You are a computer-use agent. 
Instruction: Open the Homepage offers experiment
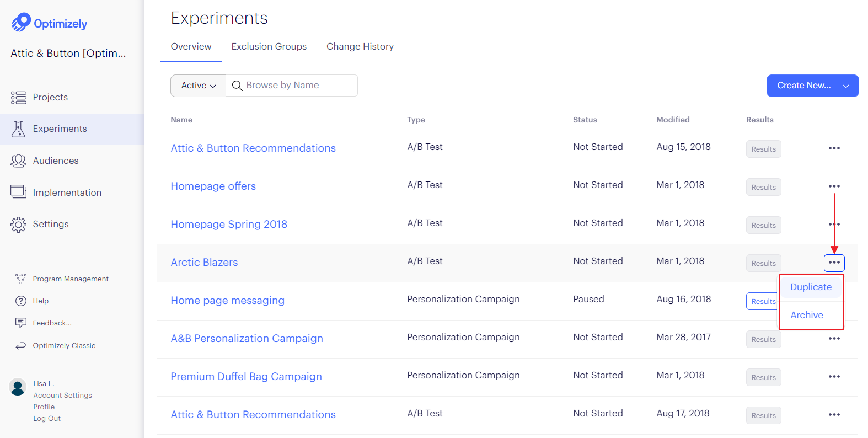(x=213, y=186)
